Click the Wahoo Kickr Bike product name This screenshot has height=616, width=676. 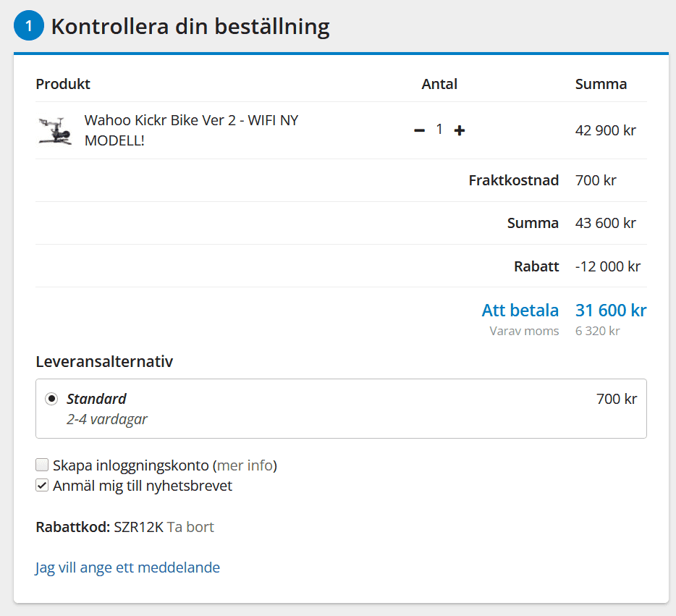point(191,130)
